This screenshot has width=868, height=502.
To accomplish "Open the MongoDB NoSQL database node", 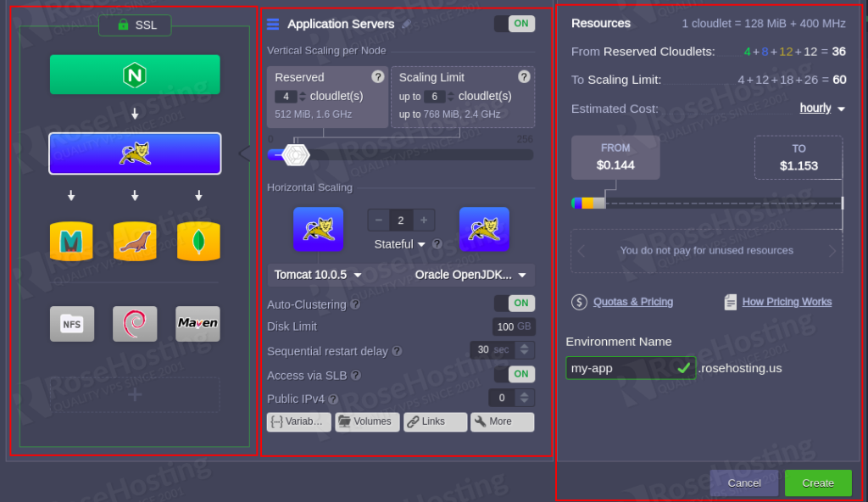I will click(198, 241).
